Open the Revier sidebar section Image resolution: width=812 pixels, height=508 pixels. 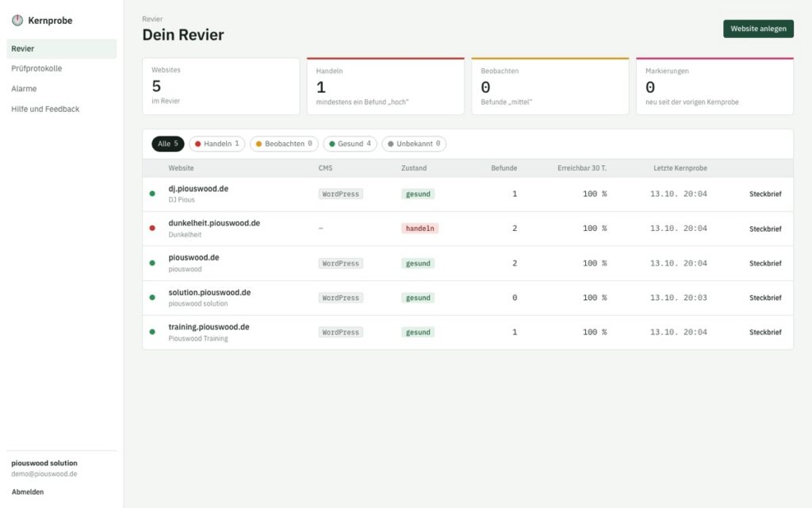click(62, 48)
